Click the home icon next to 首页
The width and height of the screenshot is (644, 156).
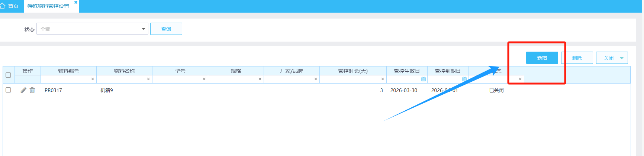(3, 6)
